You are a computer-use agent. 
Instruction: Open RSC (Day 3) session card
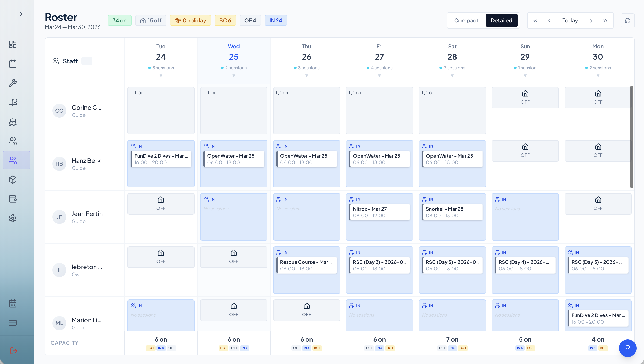452,265
